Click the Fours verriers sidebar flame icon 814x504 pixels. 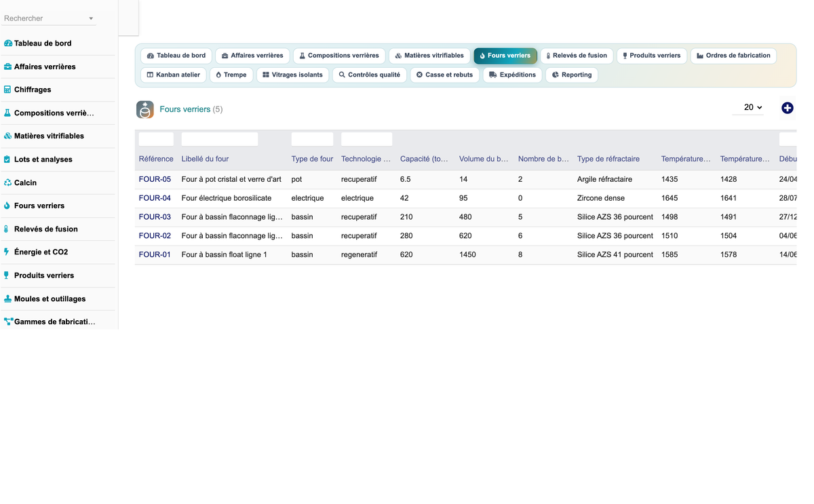[x=7, y=206]
